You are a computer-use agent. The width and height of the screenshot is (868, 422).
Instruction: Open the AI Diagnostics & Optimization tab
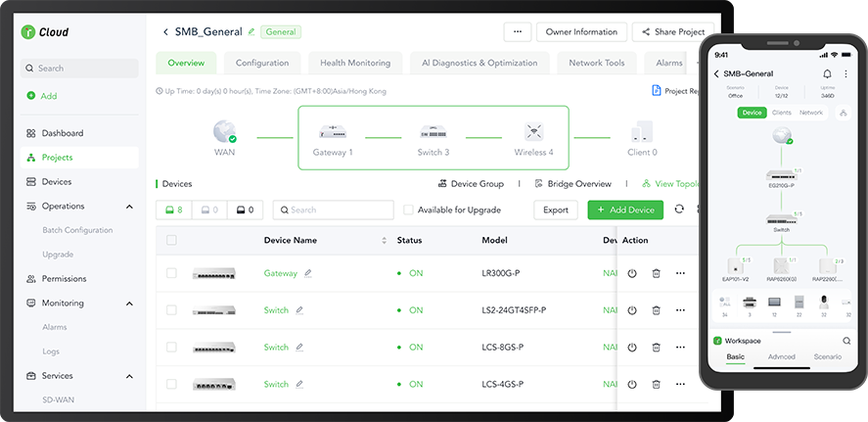tap(480, 63)
